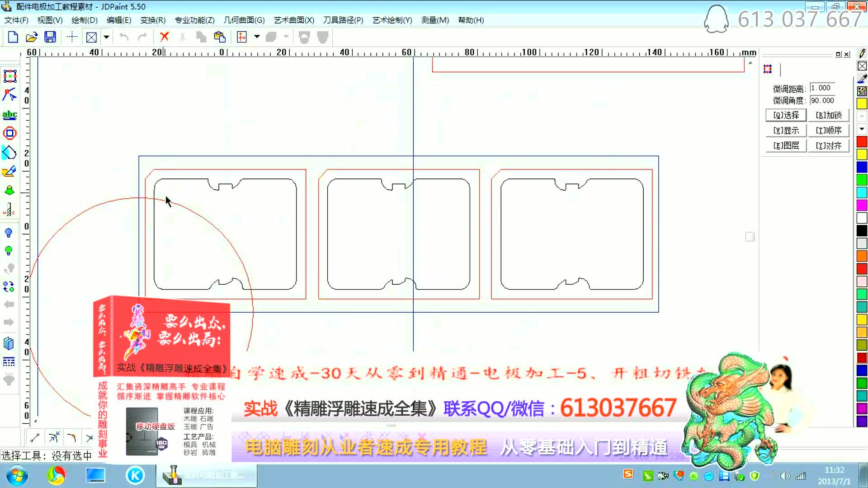Expand dropdown beside red coordinate icon

click(x=257, y=37)
